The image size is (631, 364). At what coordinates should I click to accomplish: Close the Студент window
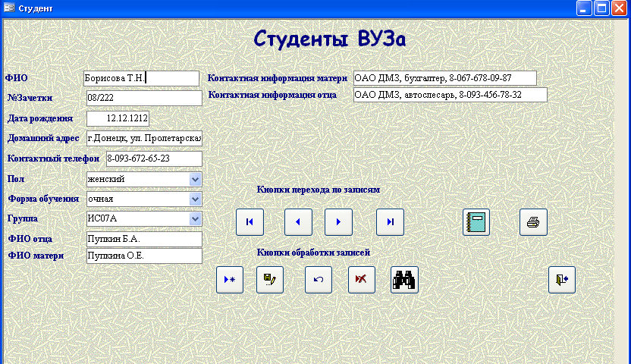620,8
